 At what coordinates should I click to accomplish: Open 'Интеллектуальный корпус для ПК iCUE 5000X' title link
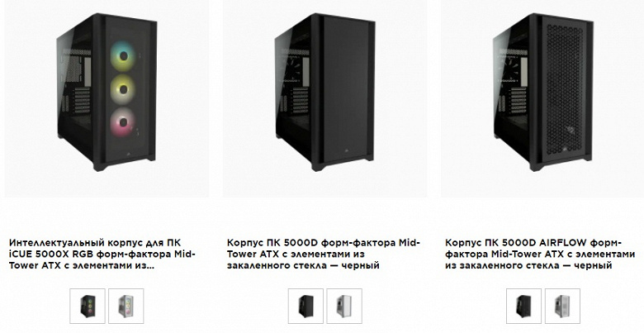(102, 254)
